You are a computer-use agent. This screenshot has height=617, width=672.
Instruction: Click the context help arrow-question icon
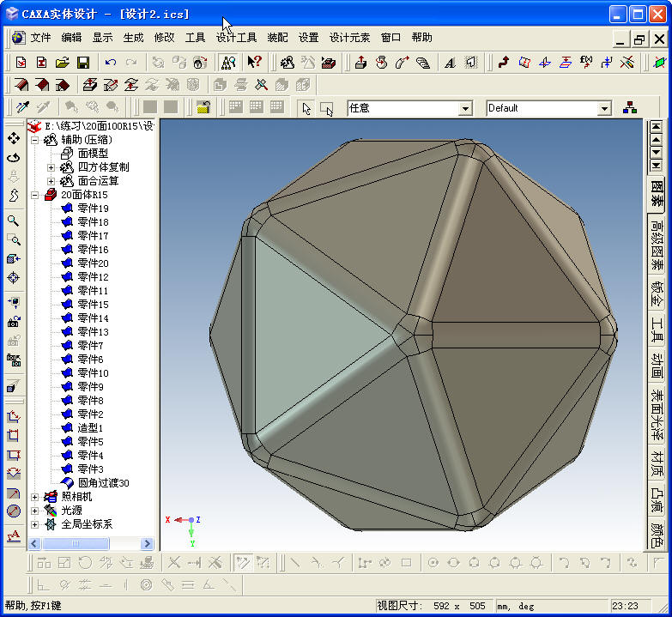point(255,62)
